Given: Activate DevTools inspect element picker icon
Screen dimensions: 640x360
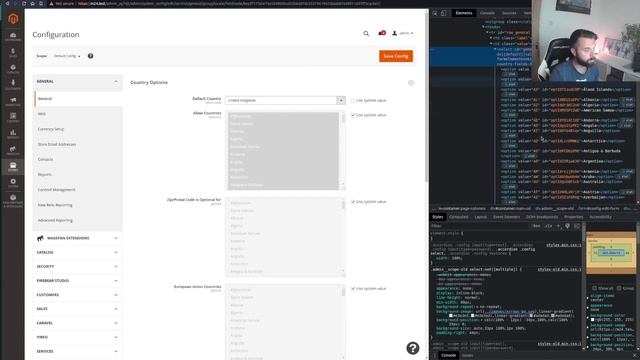Looking at the screenshot, I should (435, 13).
